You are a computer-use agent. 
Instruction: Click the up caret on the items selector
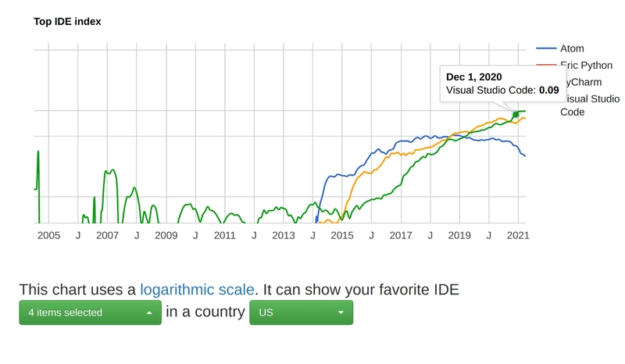pos(149,312)
